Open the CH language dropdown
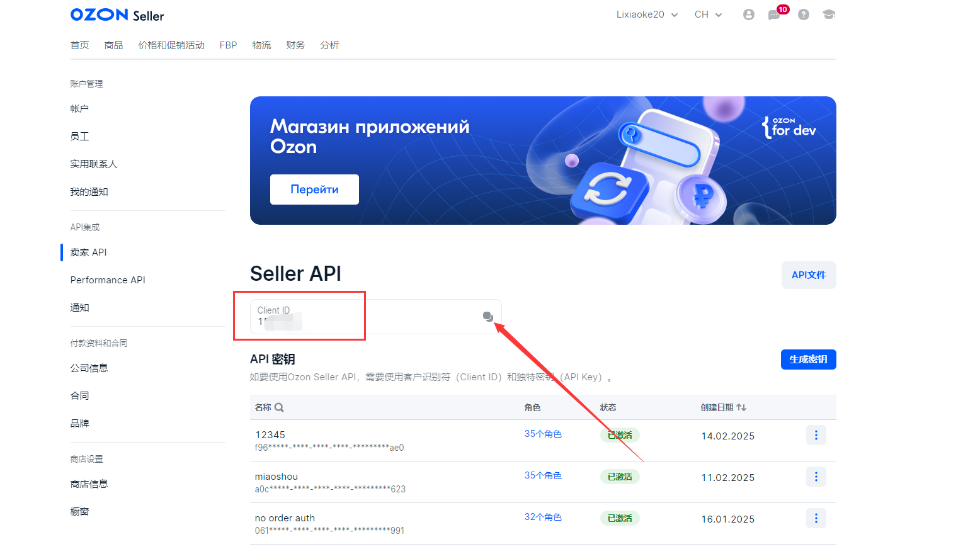 (x=708, y=14)
